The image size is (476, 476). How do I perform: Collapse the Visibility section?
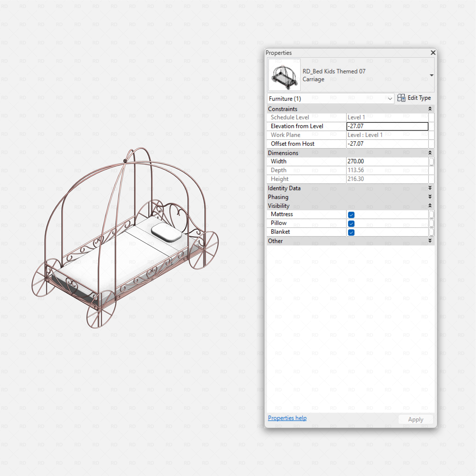click(430, 205)
